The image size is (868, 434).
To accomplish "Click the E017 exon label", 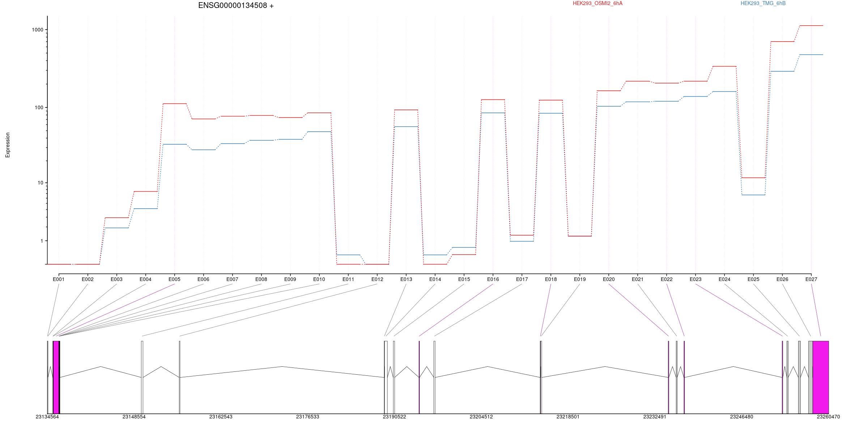I will click(522, 279).
